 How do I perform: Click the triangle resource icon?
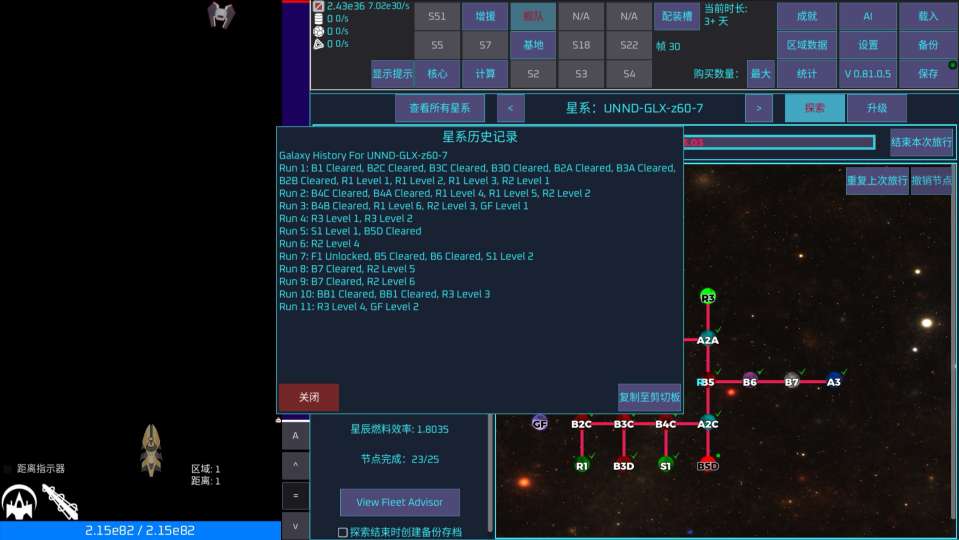pyautogui.click(x=318, y=44)
